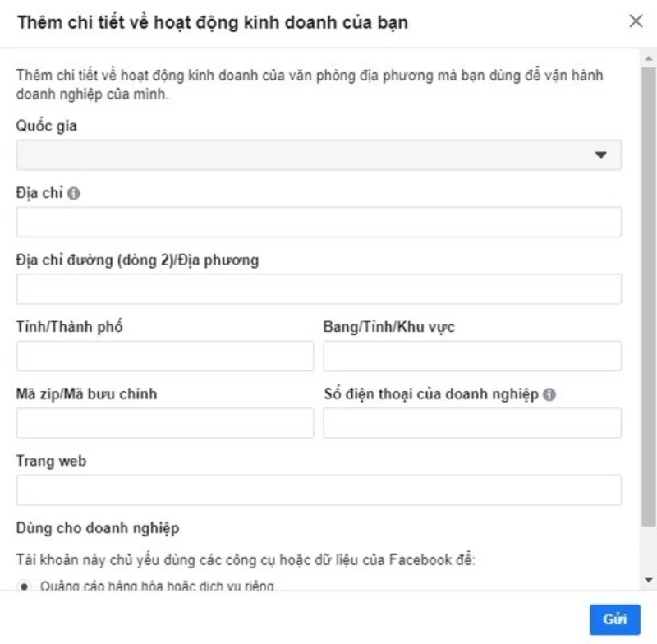Image resolution: width=657 pixels, height=644 pixels.
Task: Select the Quảng cáo hàng hóa radio option
Action: pyautogui.click(x=25, y=586)
